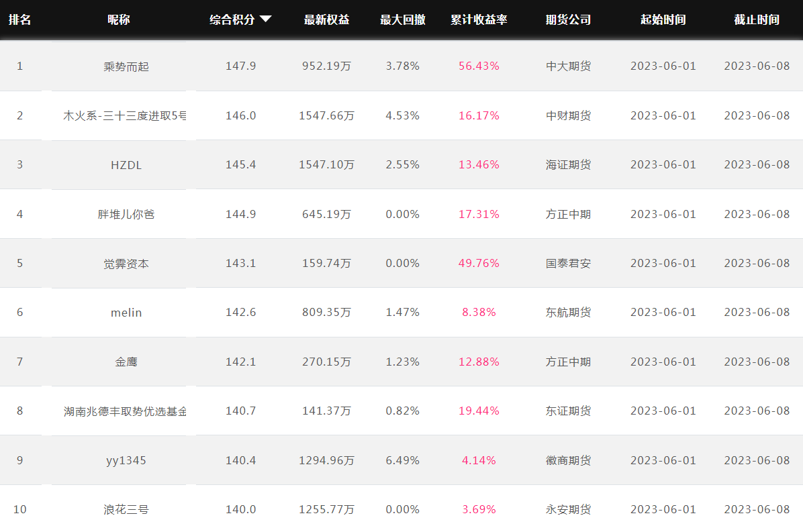This screenshot has width=803, height=532.
Task: Click score 147.9
Action: tap(240, 66)
